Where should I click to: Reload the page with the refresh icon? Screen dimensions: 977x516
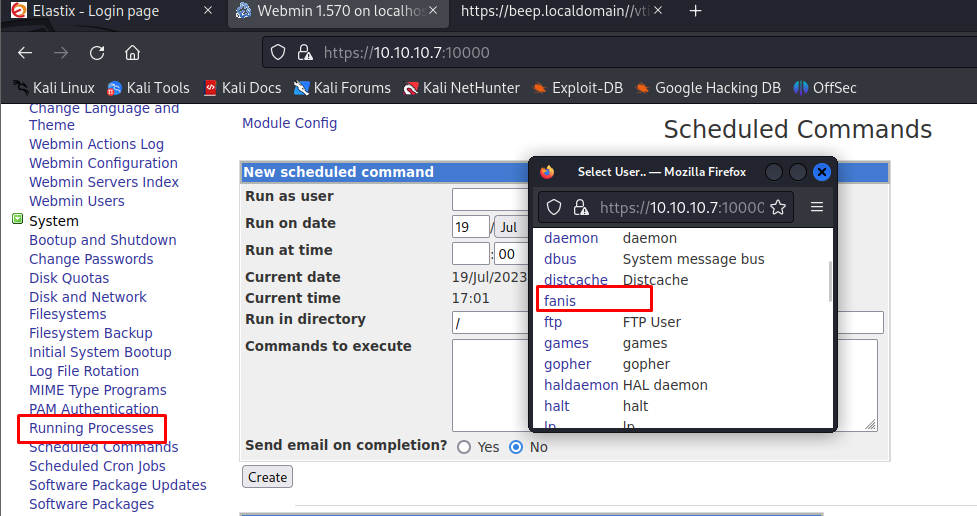(x=97, y=53)
